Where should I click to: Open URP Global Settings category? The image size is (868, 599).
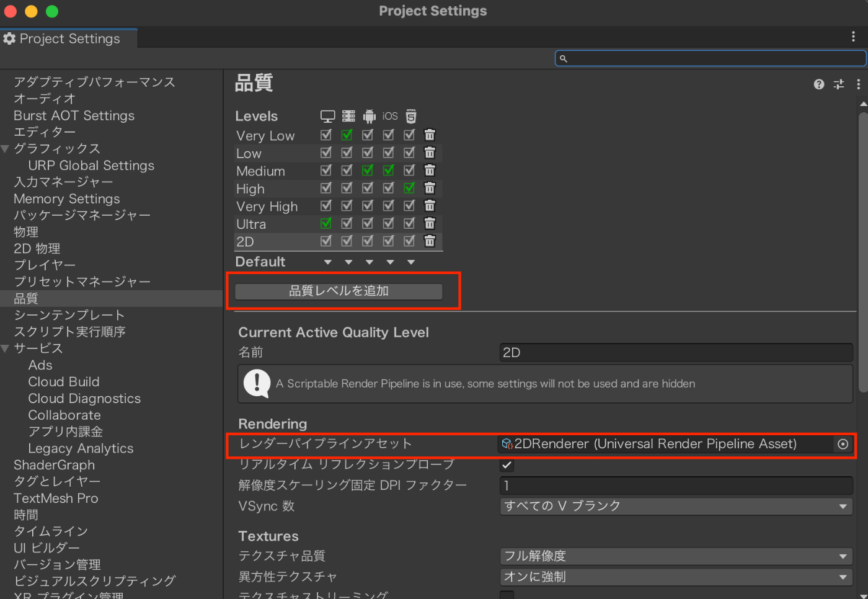click(x=91, y=166)
